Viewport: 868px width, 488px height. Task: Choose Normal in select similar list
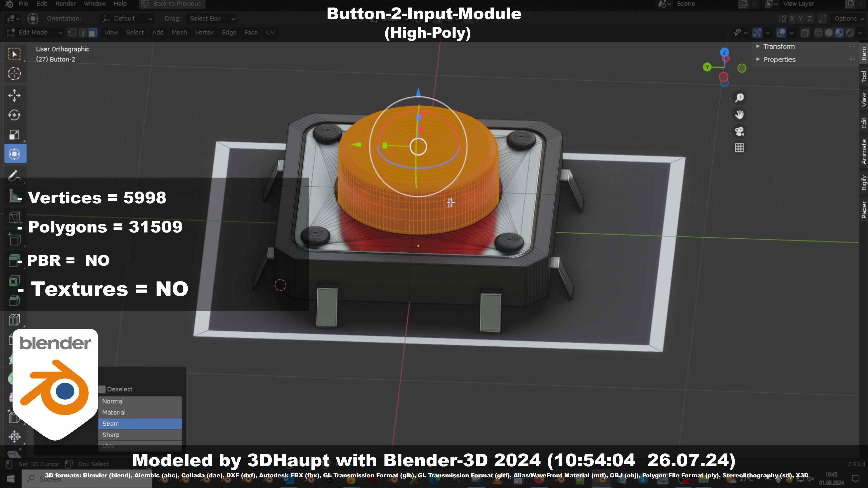140,401
